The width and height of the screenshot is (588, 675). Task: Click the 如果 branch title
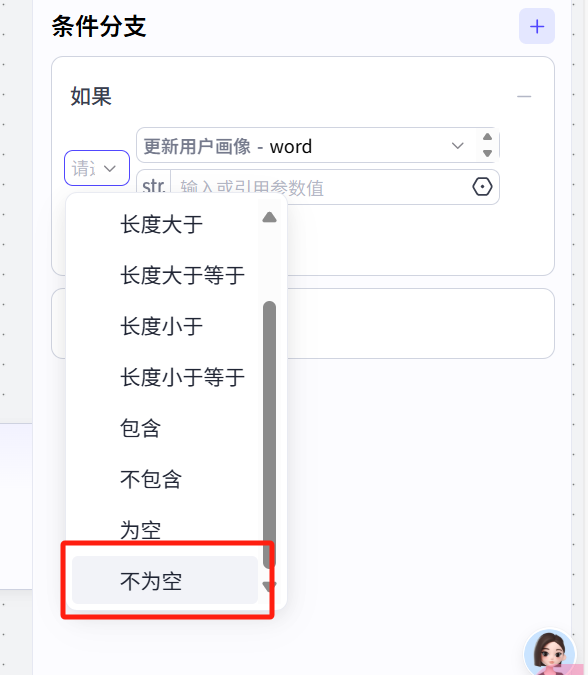[x=91, y=96]
